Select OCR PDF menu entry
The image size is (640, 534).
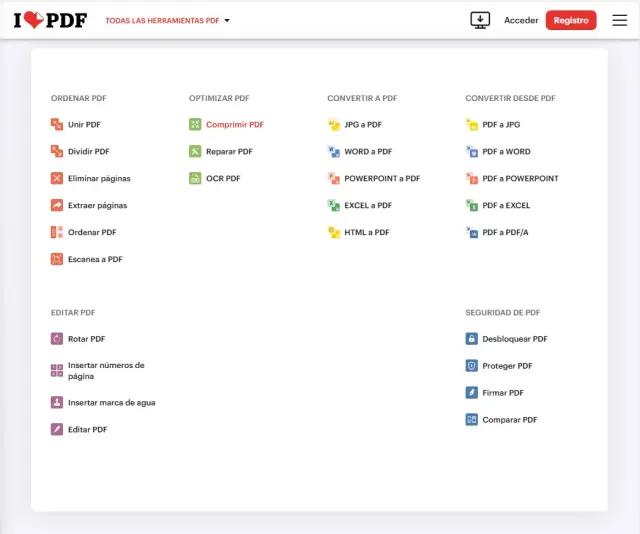tap(223, 179)
